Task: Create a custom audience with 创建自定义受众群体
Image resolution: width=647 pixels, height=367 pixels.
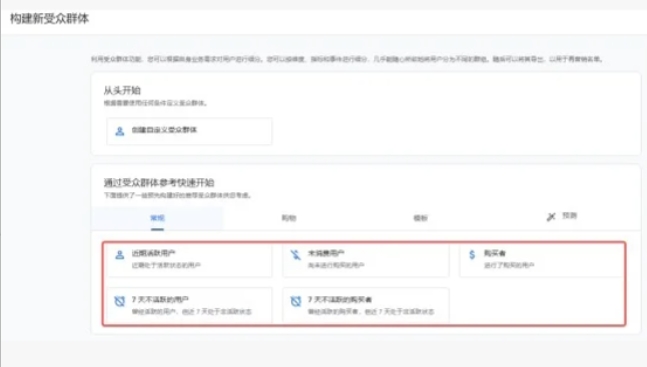Action: [189, 131]
